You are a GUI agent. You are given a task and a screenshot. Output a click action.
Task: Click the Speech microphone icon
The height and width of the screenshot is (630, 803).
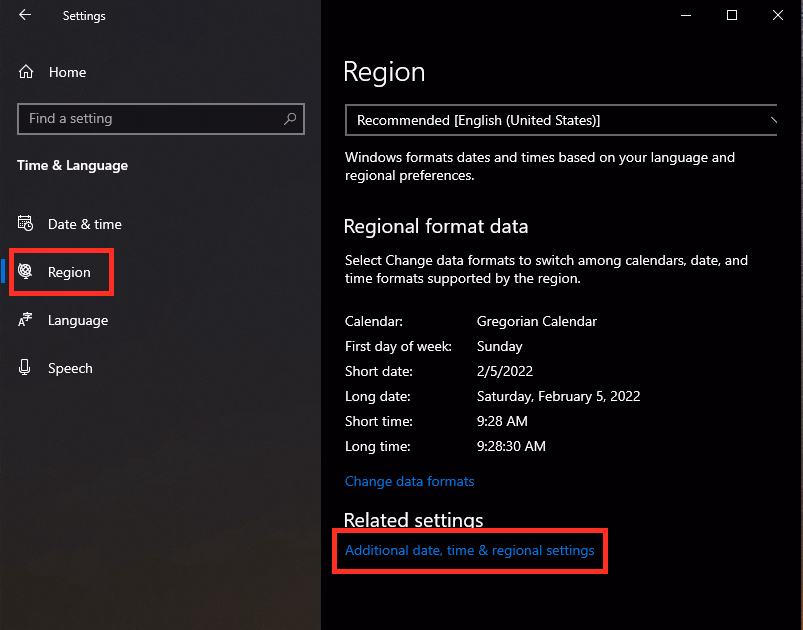pos(26,368)
